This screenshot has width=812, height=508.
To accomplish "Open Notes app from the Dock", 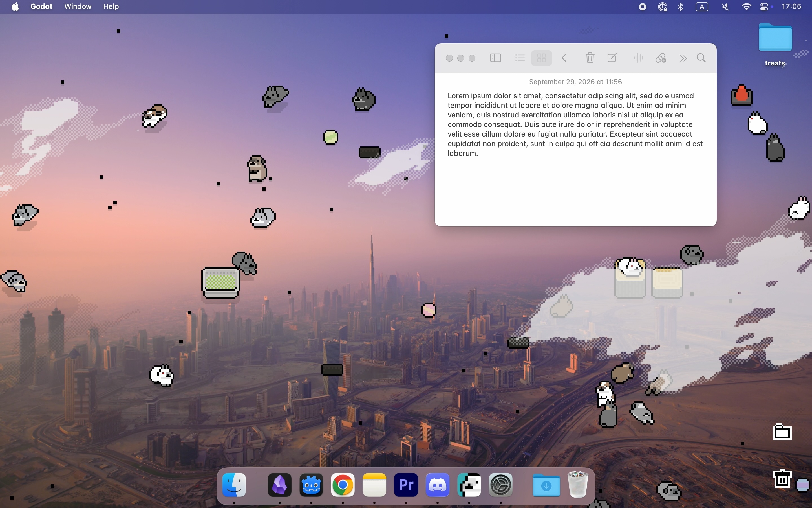I will pos(374,485).
